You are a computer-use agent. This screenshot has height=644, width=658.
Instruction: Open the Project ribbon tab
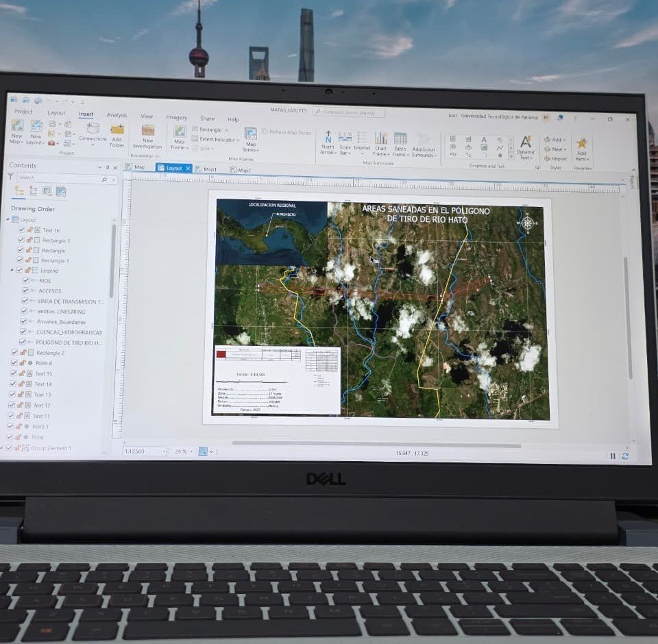tap(23, 111)
